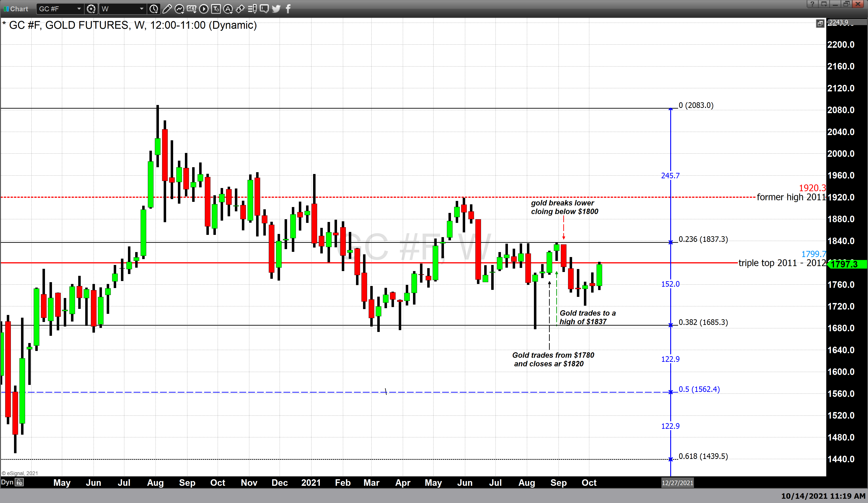Open the annotation tool with circled A icon
This screenshot has width=868, height=503.
point(228,9)
